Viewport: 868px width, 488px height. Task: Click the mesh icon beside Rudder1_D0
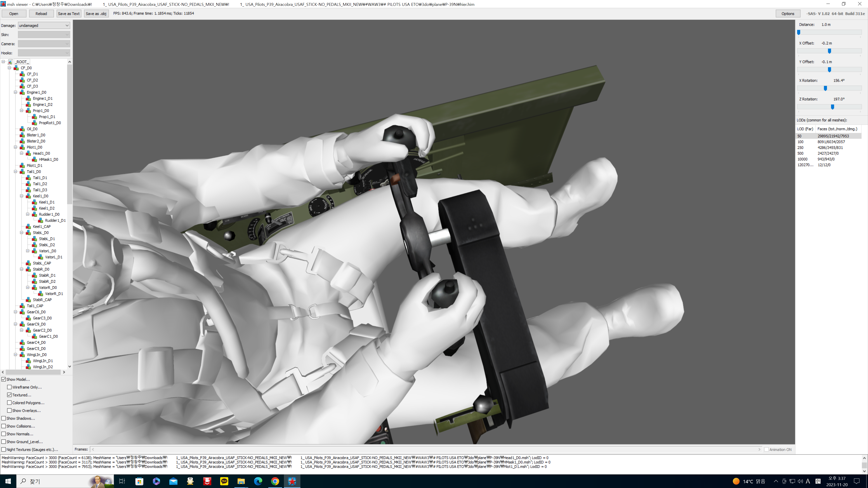[x=34, y=215]
